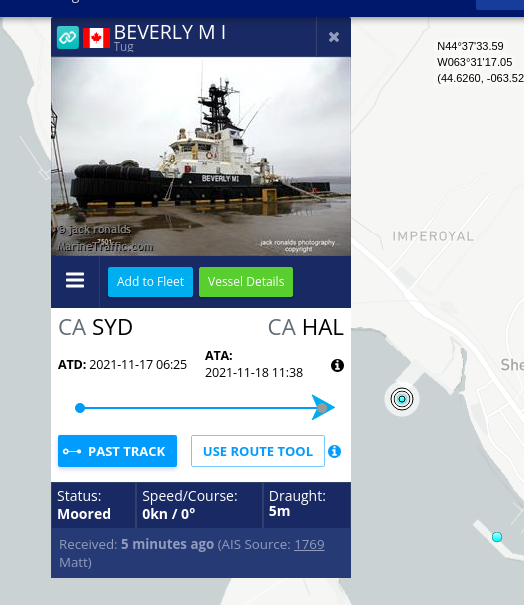
Task: Click the blue info icon beside Use Route Tool
Action: pos(335,451)
